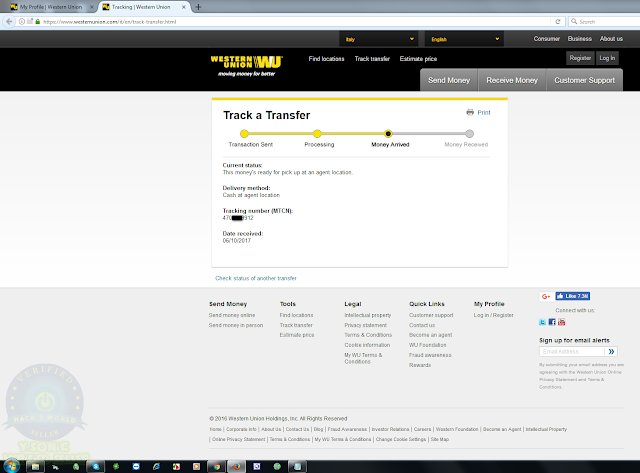Image resolution: width=640 pixels, height=473 pixels.
Task: Click the Register button
Action: coord(580,58)
